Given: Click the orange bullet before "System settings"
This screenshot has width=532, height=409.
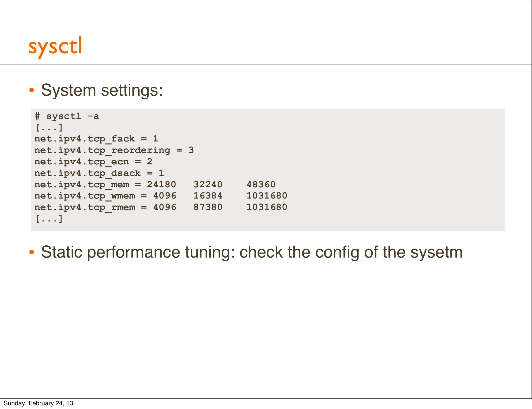Looking at the screenshot, I should click(32, 90).
